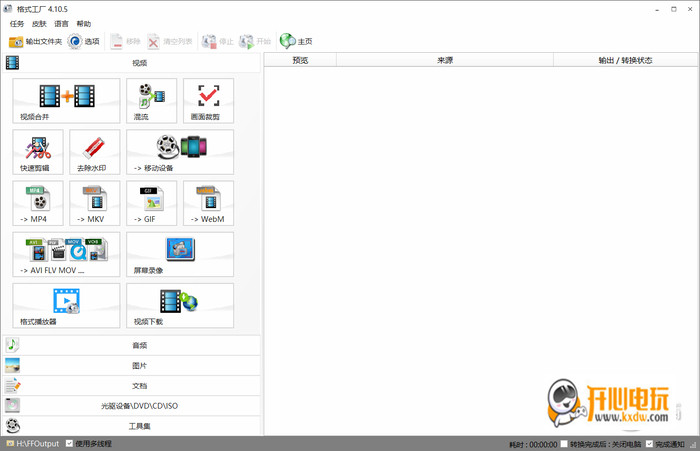Image resolution: width=700 pixels, height=451 pixels.
Task: Start 屏幕录像 screen recording tool
Action: [180, 254]
